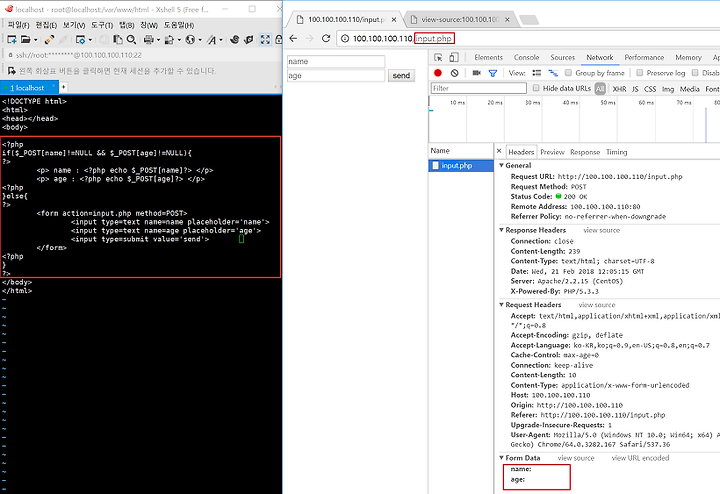The image size is (720, 494).
Task: Open the 도구(T) menu in Xshell
Action: [x=102, y=25]
